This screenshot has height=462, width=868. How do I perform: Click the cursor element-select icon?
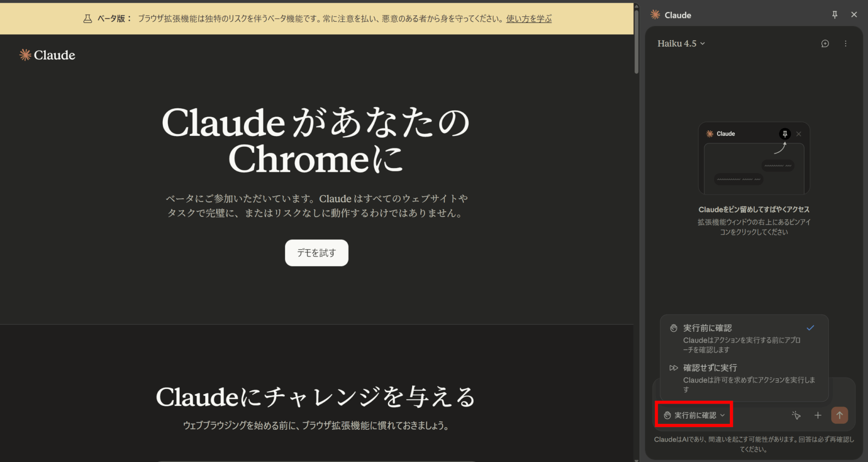coord(796,415)
